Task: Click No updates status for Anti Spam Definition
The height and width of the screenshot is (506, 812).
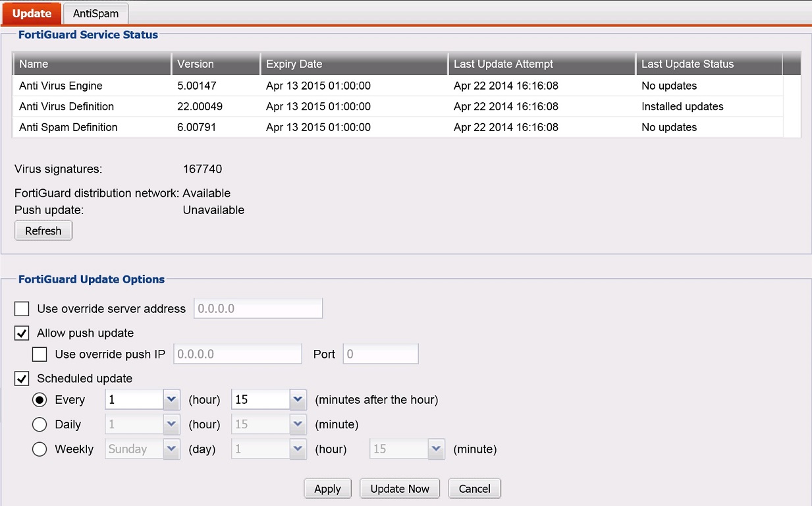Action: 669,127
